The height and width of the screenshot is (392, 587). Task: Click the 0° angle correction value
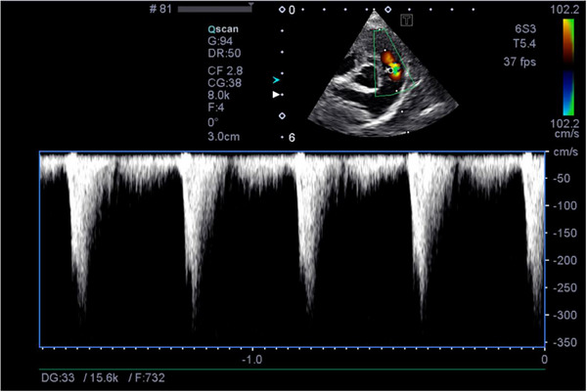pos(213,122)
